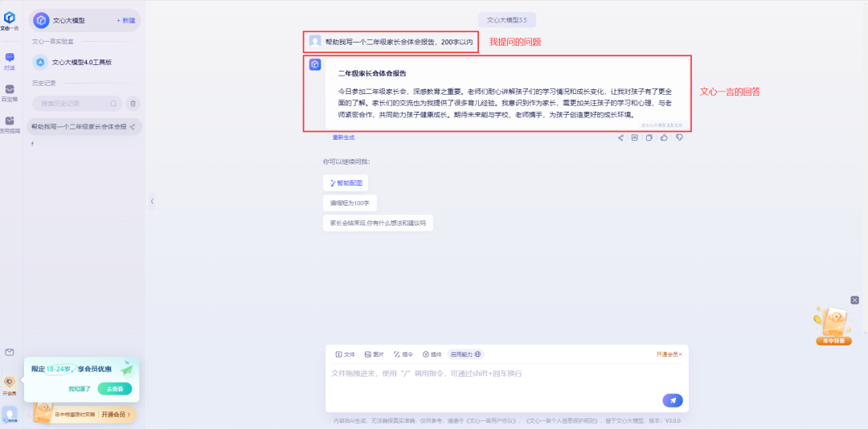Click the 文心大模型3.5 model label
Viewport: 868px width, 430px height.
[x=507, y=20]
